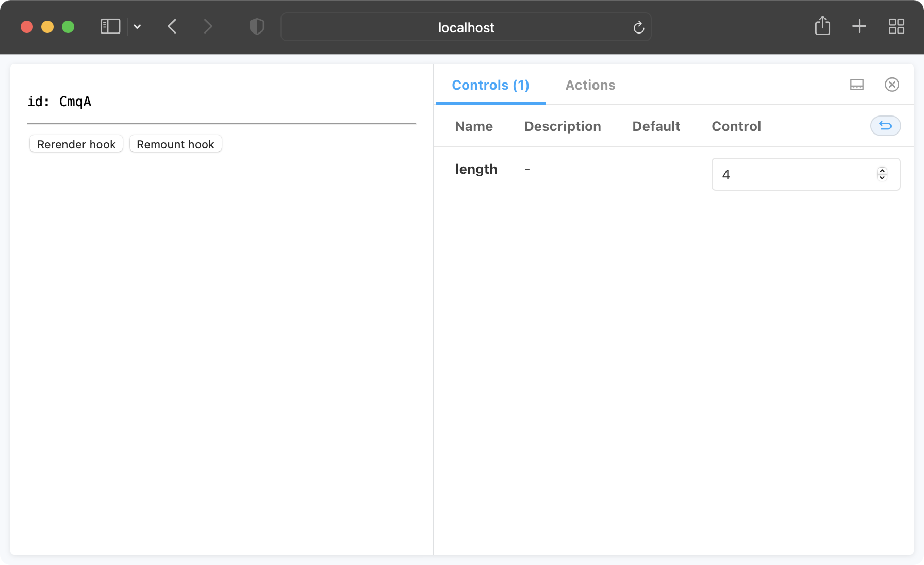Screen dimensions: 924x565
Task: Toggle the browser sidebar icon
Action: (110, 26)
